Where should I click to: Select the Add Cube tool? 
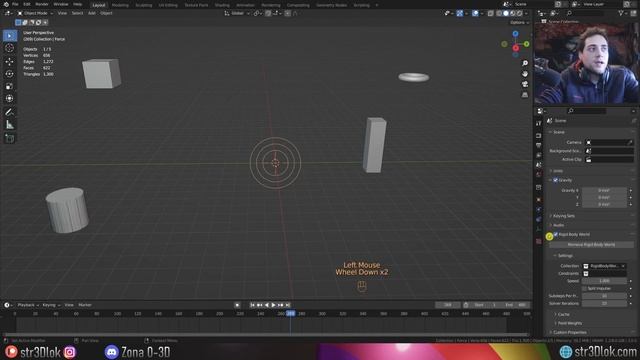tap(9, 139)
